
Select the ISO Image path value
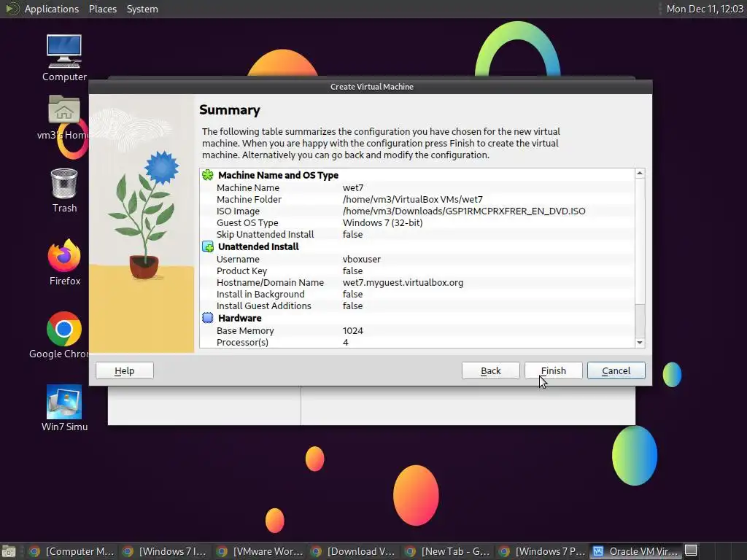pos(464,211)
